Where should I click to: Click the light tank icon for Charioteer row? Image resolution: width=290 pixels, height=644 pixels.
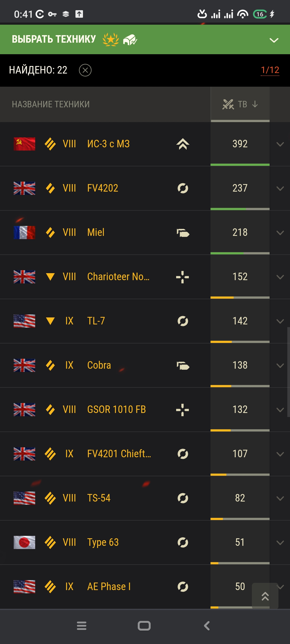click(x=183, y=277)
